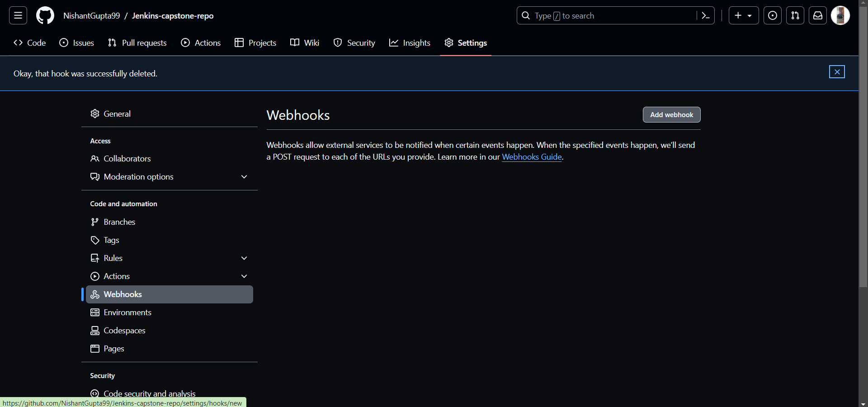The image size is (868, 407).
Task: Click the GitHub logo icon
Action: coord(45,16)
